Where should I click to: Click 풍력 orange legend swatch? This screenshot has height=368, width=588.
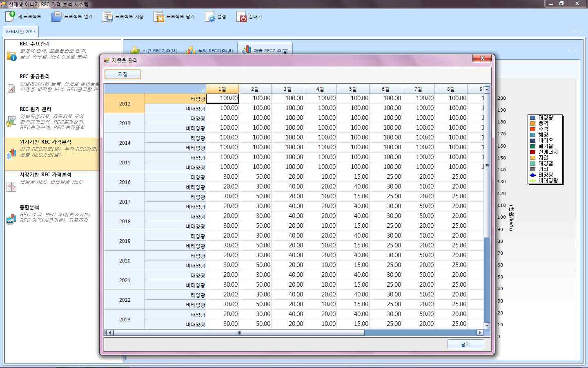click(532, 123)
